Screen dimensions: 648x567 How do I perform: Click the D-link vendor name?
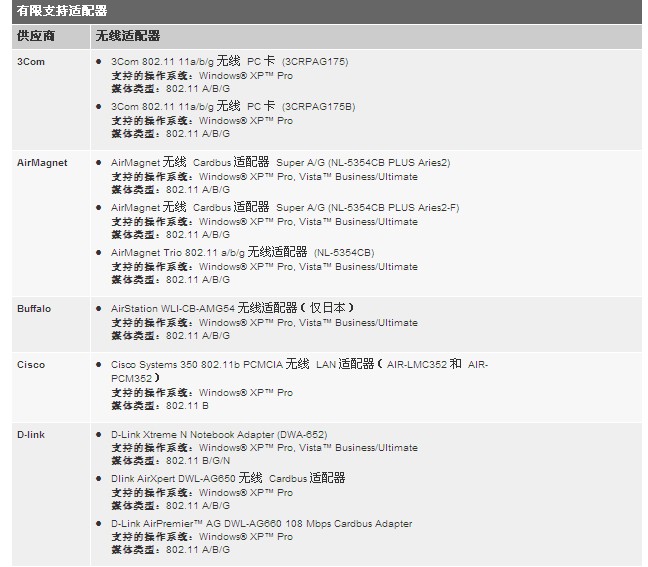pyautogui.click(x=32, y=434)
